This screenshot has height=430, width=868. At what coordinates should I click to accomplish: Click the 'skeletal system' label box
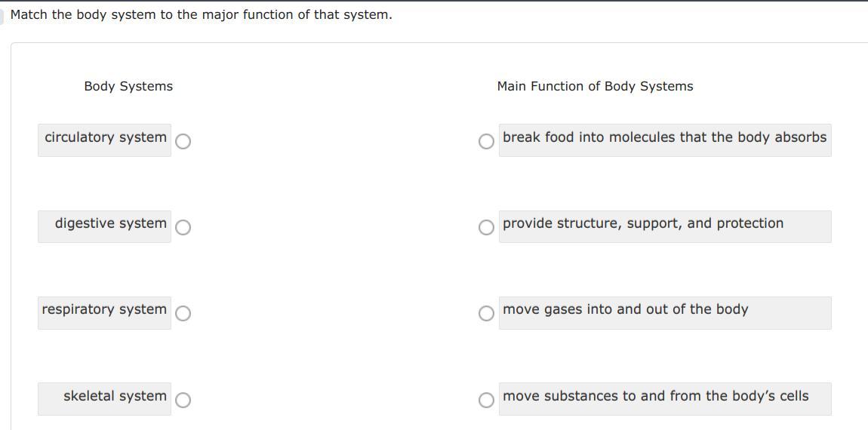tap(115, 397)
